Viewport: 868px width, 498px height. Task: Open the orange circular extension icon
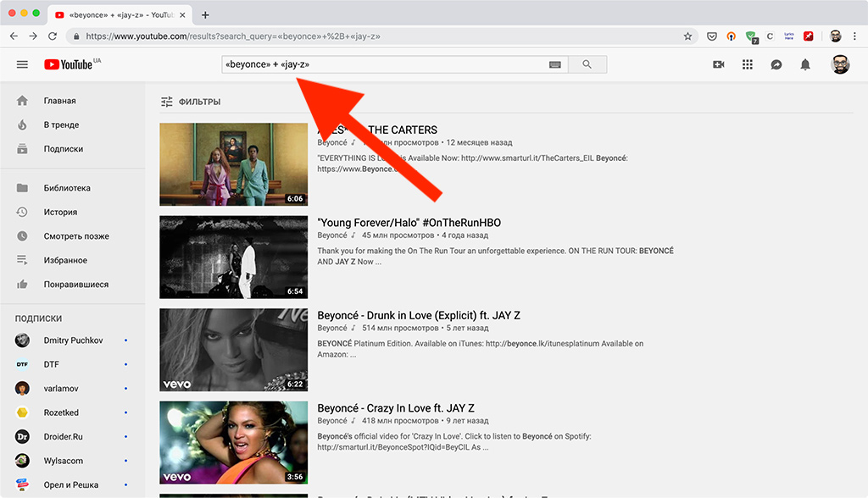point(732,36)
